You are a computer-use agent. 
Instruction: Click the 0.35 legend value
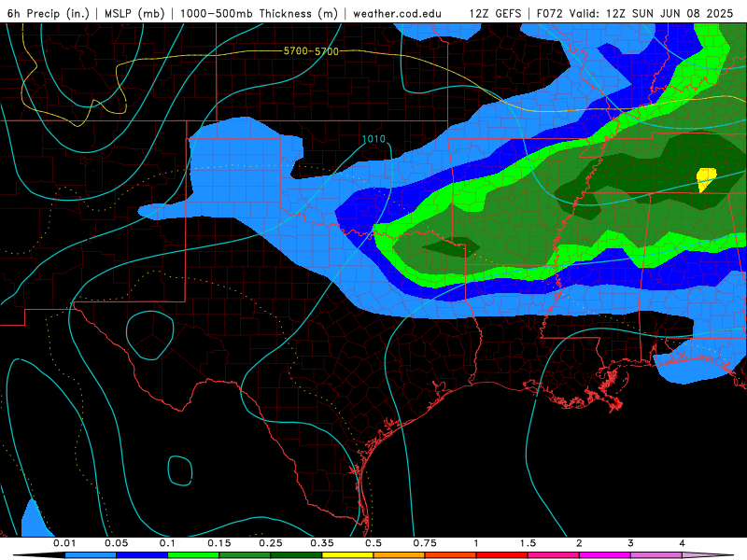(x=322, y=543)
